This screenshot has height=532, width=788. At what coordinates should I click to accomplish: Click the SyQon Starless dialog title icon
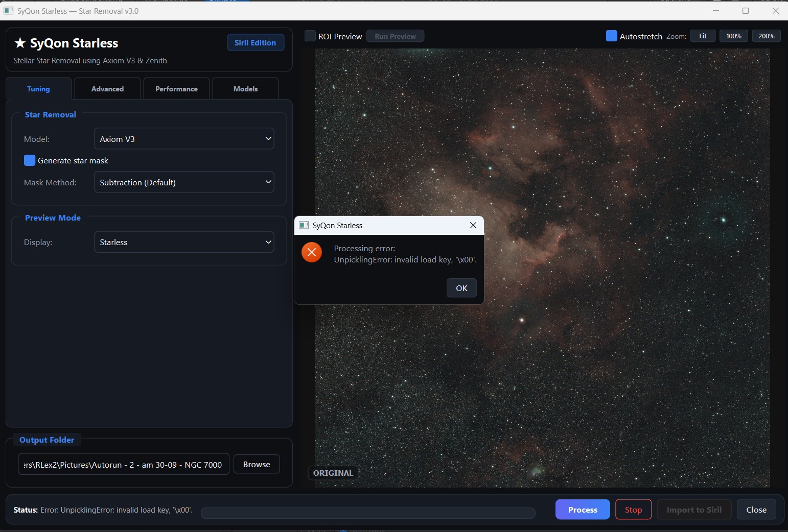tap(304, 225)
